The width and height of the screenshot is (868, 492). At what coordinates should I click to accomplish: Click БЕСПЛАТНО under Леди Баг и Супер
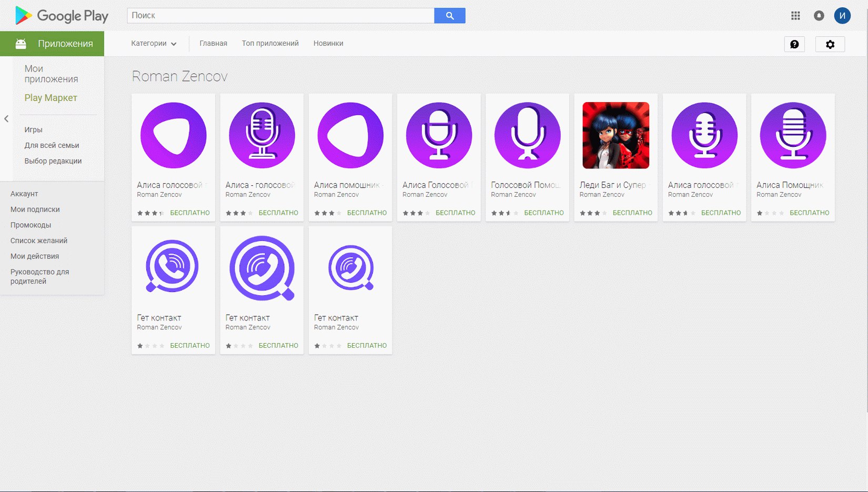point(632,213)
